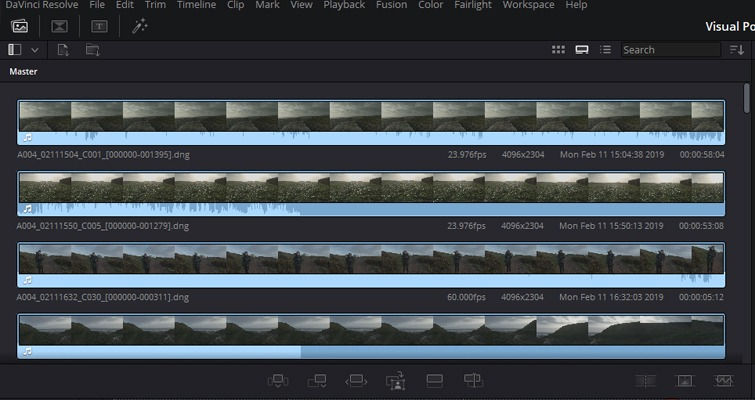The height and width of the screenshot is (400, 755).
Task: Click the Import Media file icon
Action: (63, 50)
